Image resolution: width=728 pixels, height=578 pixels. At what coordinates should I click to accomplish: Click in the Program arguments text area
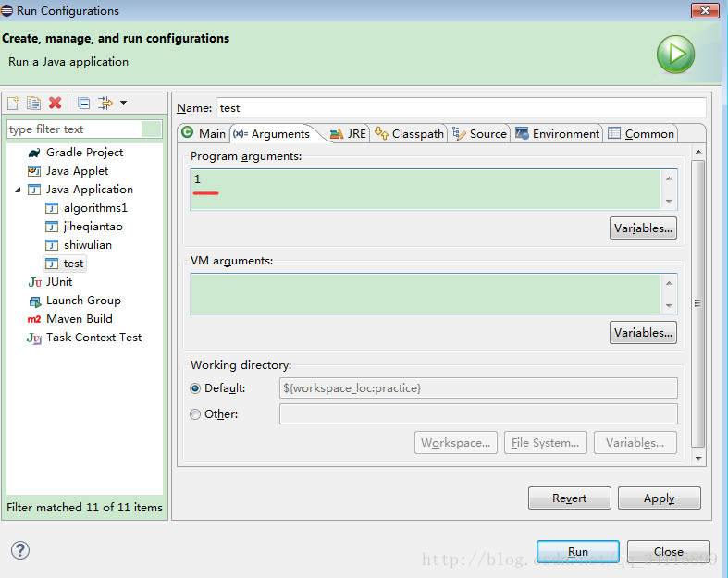tap(426, 190)
